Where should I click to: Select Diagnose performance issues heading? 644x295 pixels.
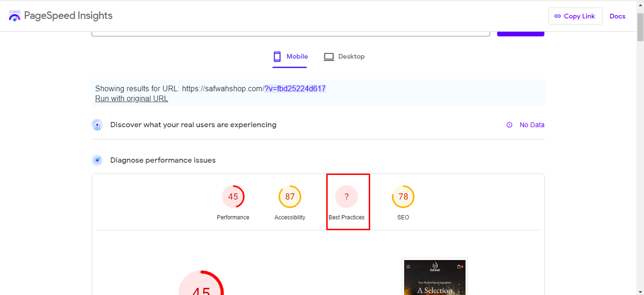[163, 160]
